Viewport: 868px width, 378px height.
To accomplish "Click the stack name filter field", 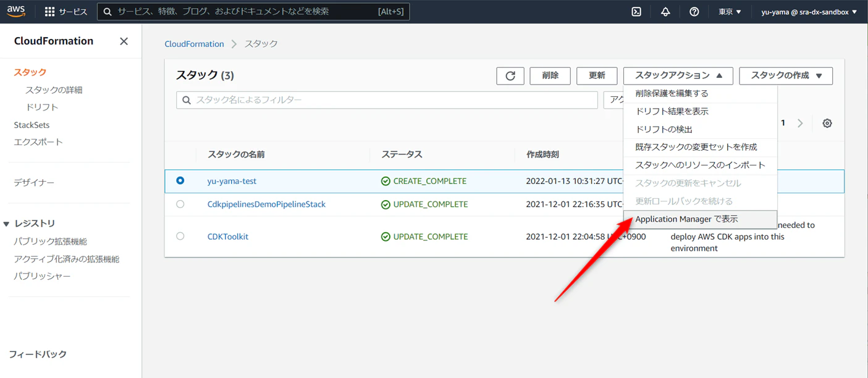I will 387,100.
